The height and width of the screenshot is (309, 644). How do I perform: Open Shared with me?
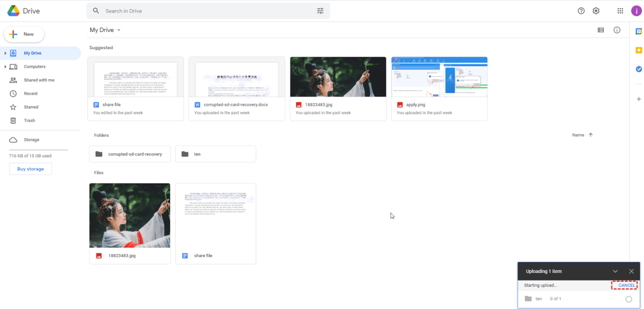coord(39,80)
